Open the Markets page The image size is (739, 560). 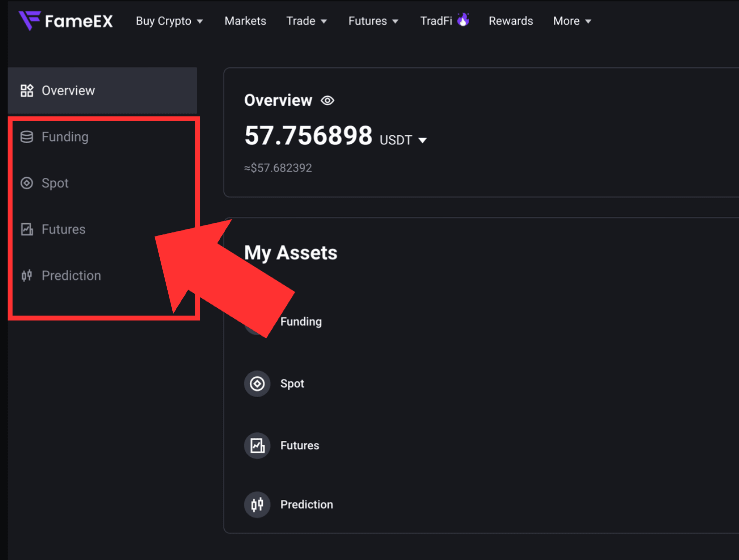point(245,21)
